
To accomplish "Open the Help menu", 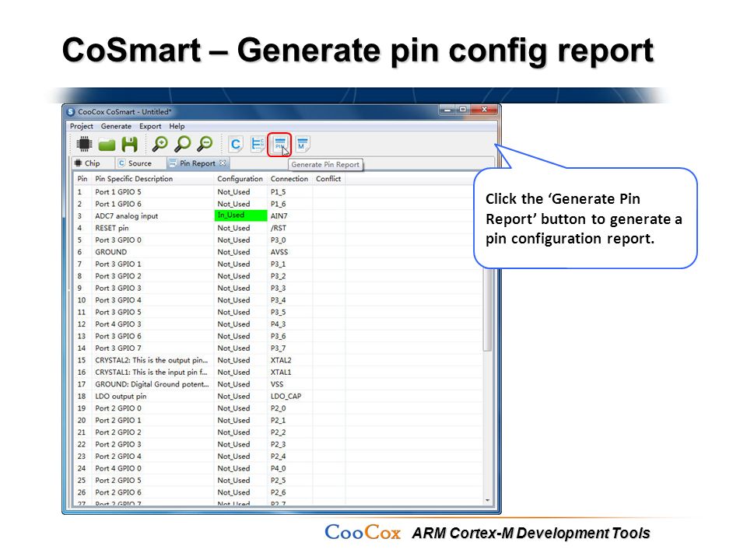I will [177, 126].
